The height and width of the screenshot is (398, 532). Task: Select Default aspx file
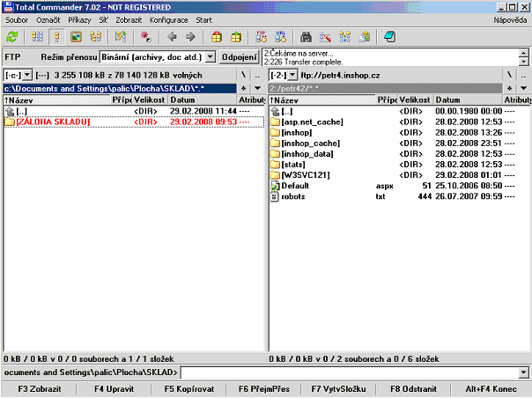coord(399,186)
